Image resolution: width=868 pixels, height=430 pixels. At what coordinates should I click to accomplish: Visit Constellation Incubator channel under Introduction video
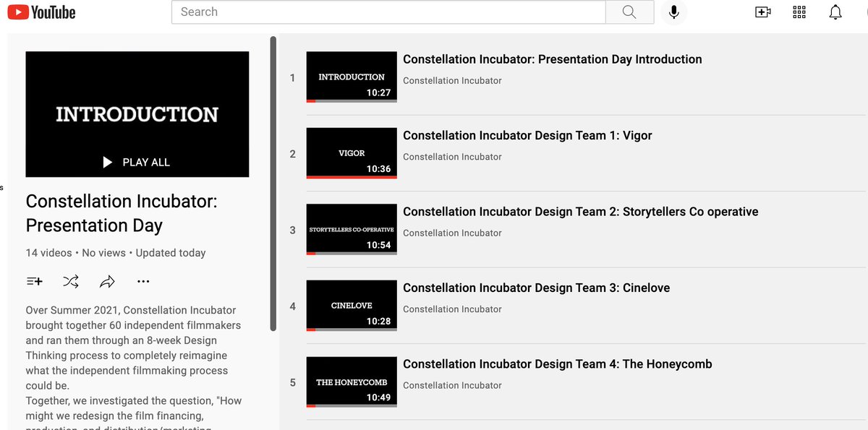click(x=452, y=80)
